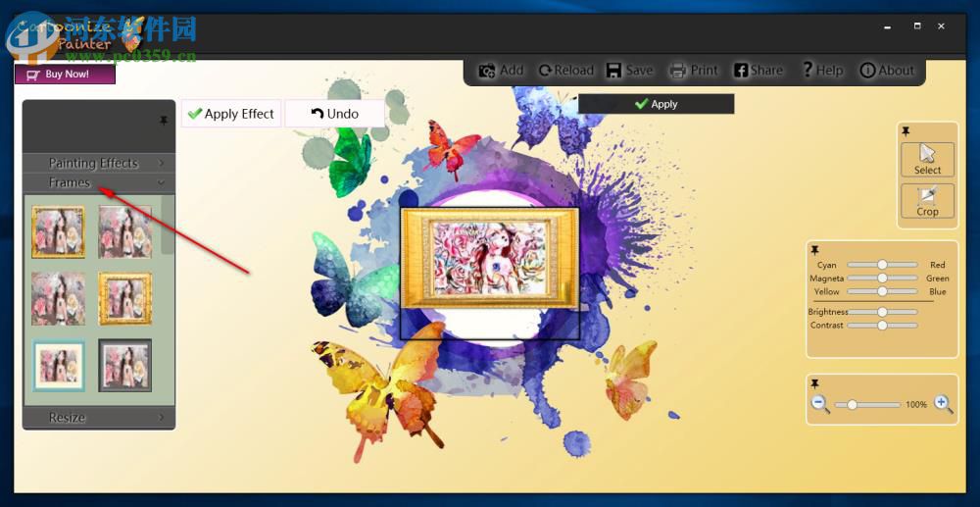Image resolution: width=980 pixels, height=507 pixels.
Task: Maximize the Cartoonize Painter window
Action: pos(917,26)
